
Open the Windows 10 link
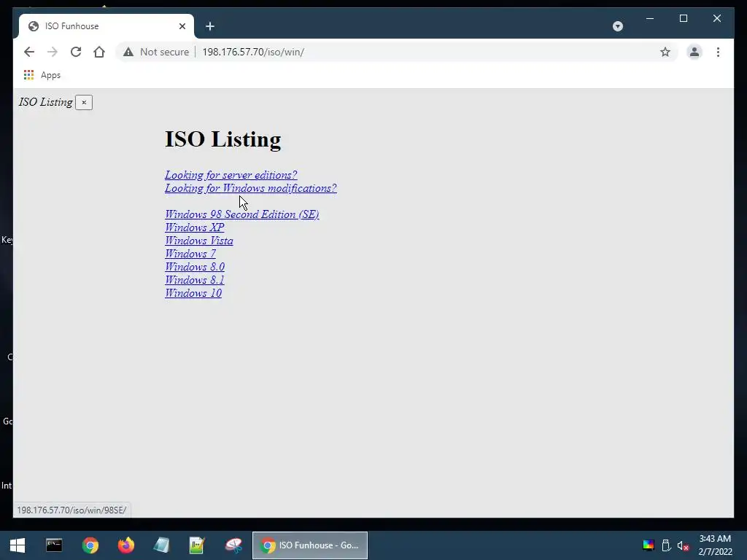(x=193, y=293)
